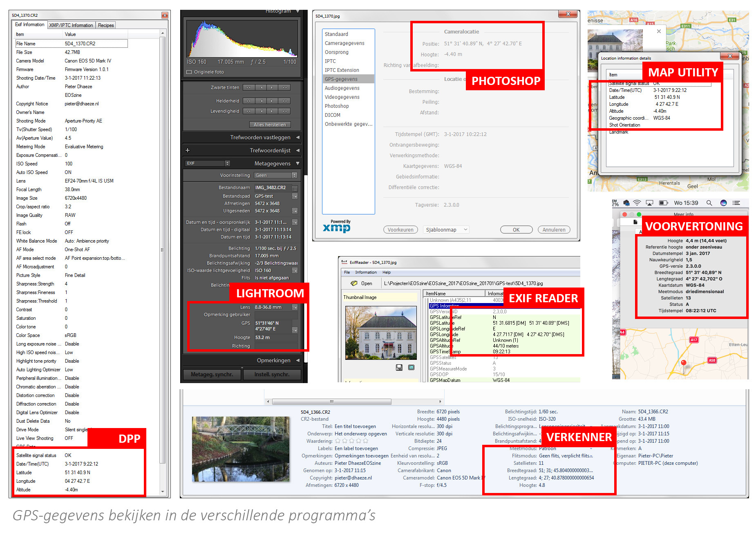
Task: Click the plus icon beside Trefwoordenlijst
Action: (x=188, y=150)
